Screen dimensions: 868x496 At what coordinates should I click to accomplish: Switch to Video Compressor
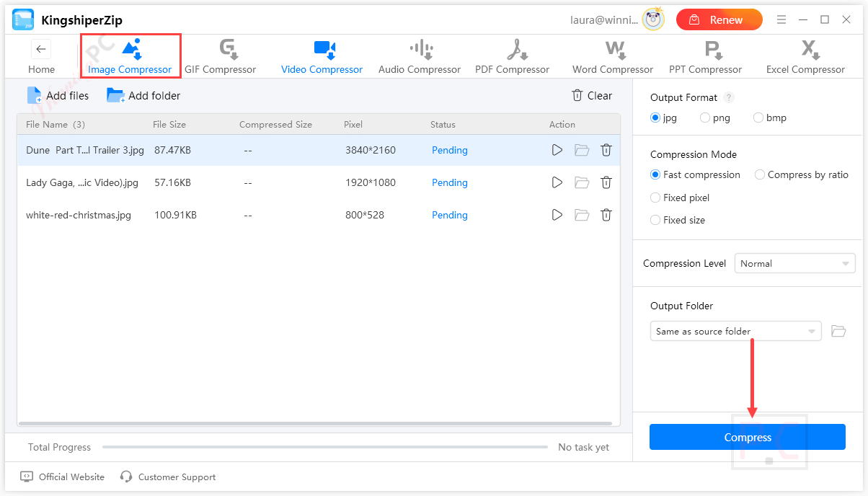322,57
